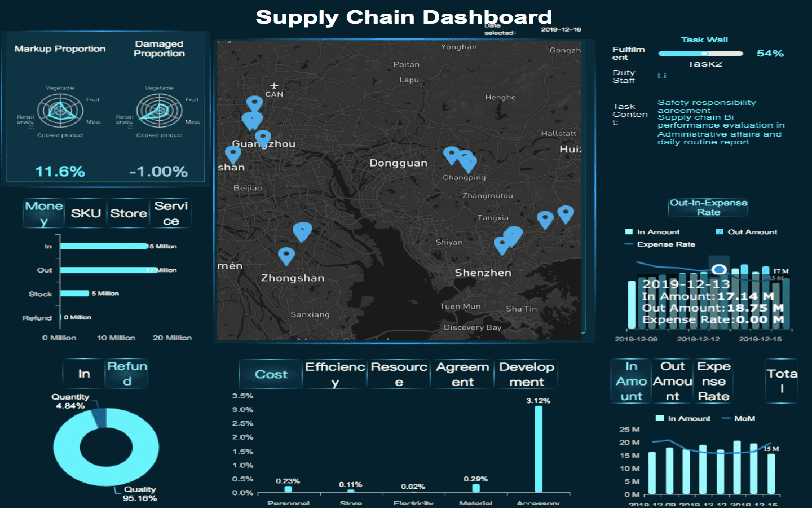Click the small Quantity slice of the donut
Screen dimensions: 812x508
click(99, 418)
